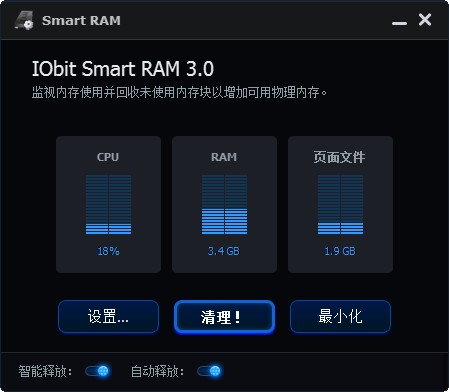Viewport: 449px width, 392px height.
Task: Toggle the 自动释放 auto release switch
Action: click(209, 371)
